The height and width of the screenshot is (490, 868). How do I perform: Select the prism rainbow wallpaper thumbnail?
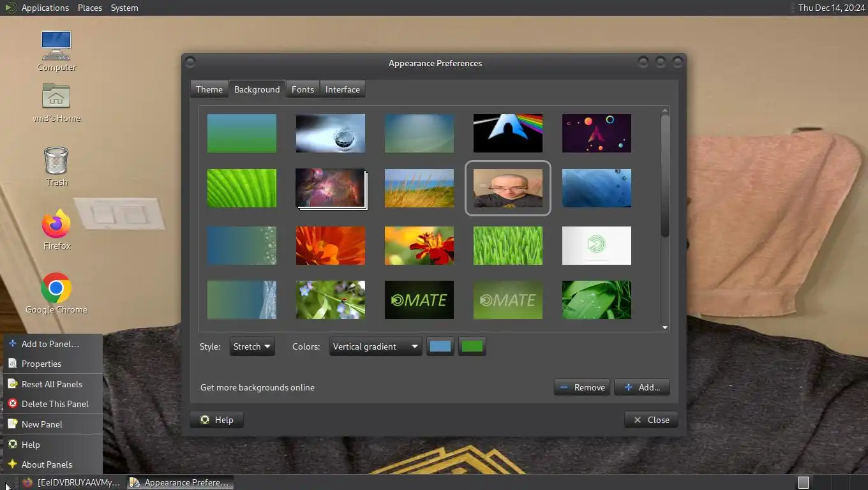coord(508,133)
